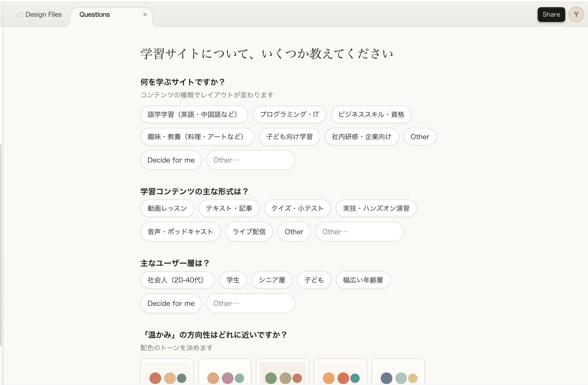Select the ライブ配信 format chip

tap(249, 232)
